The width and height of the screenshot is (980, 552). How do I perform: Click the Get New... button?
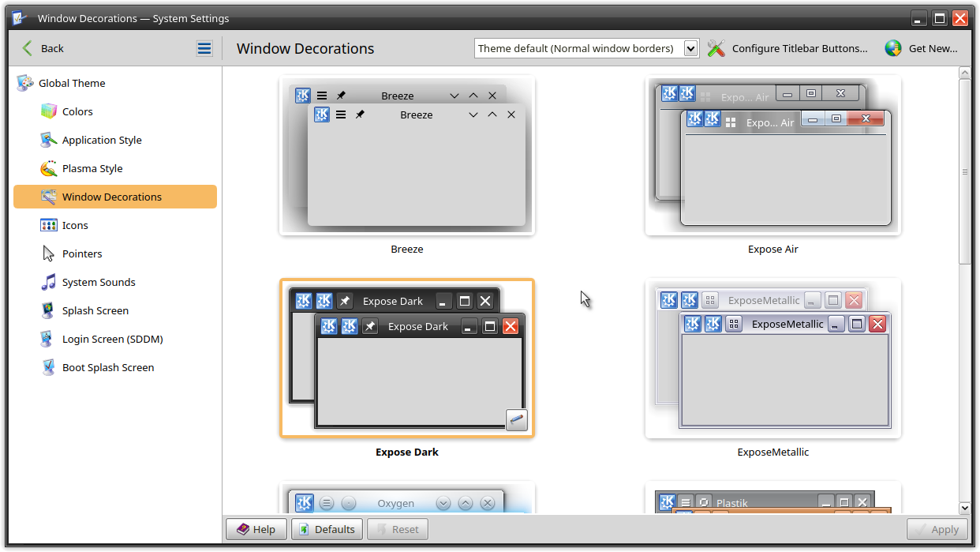pyautogui.click(x=922, y=48)
